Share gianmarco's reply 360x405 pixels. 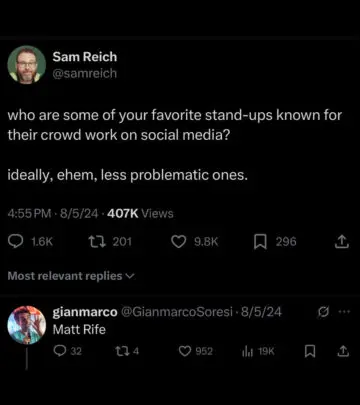click(344, 351)
